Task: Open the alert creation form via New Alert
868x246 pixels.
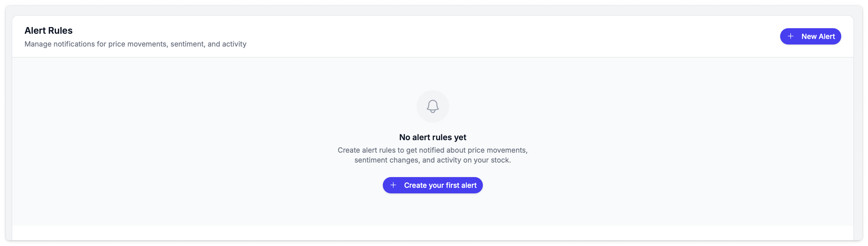Action: click(810, 36)
